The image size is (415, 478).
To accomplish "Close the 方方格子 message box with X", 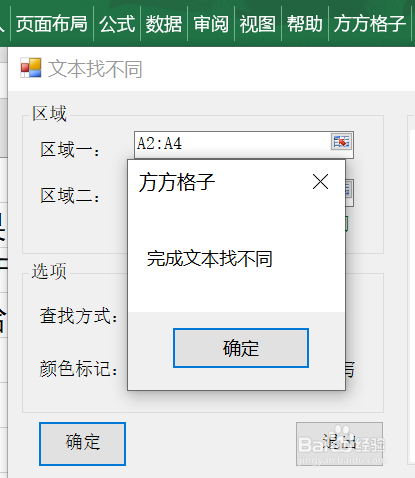I will [320, 182].
